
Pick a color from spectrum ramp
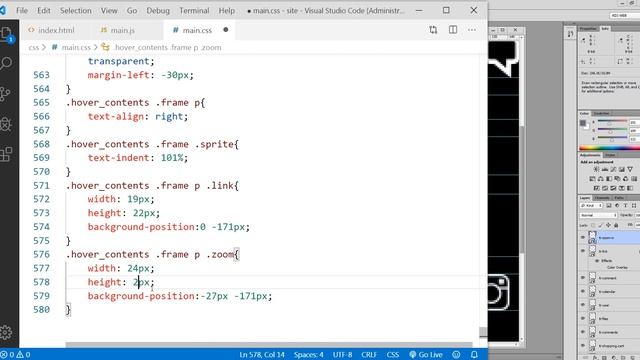[x=609, y=148]
